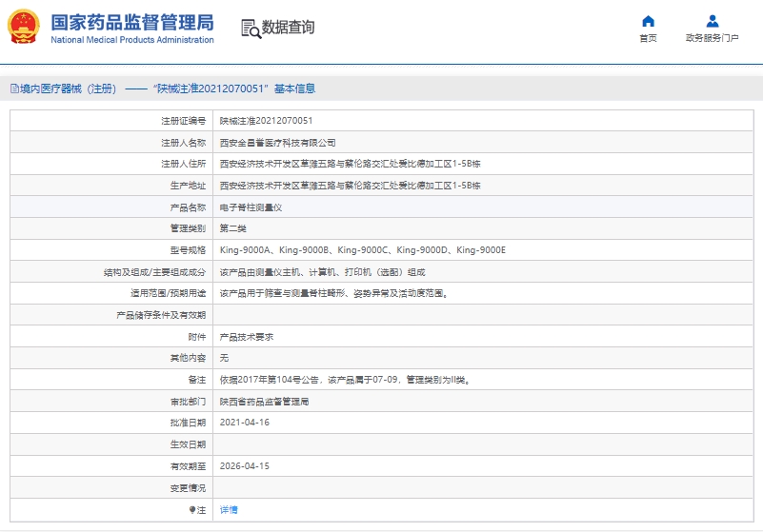Click the 变更情况 row label

pos(188,488)
